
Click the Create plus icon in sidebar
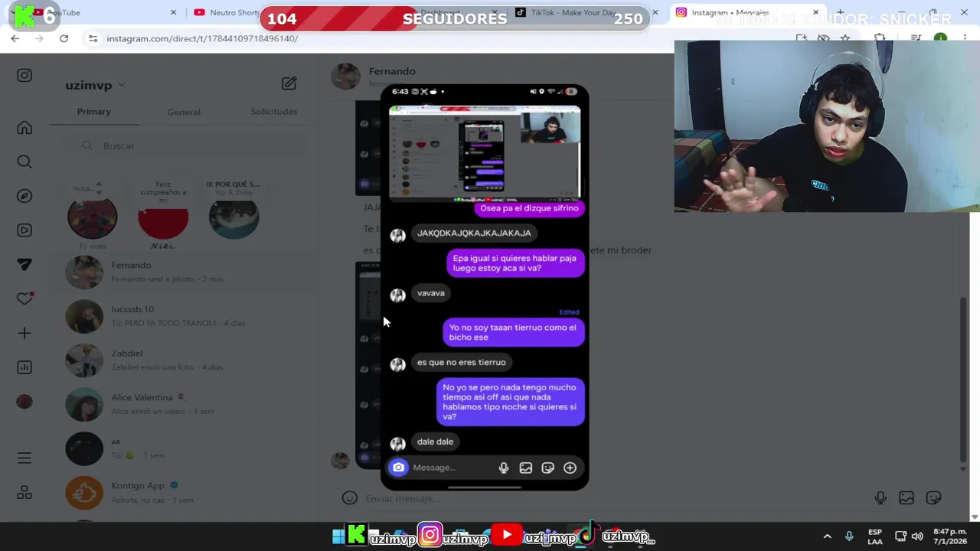[x=24, y=333]
